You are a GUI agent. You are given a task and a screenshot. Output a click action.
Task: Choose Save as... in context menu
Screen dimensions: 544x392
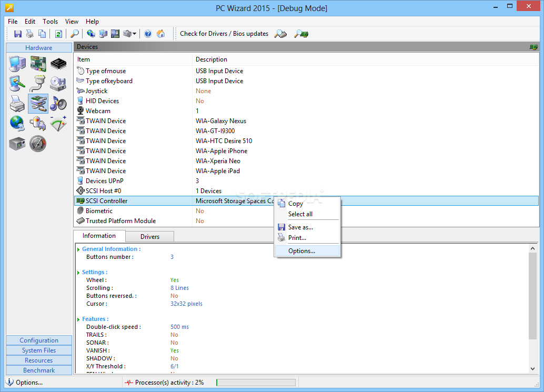coord(307,227)
